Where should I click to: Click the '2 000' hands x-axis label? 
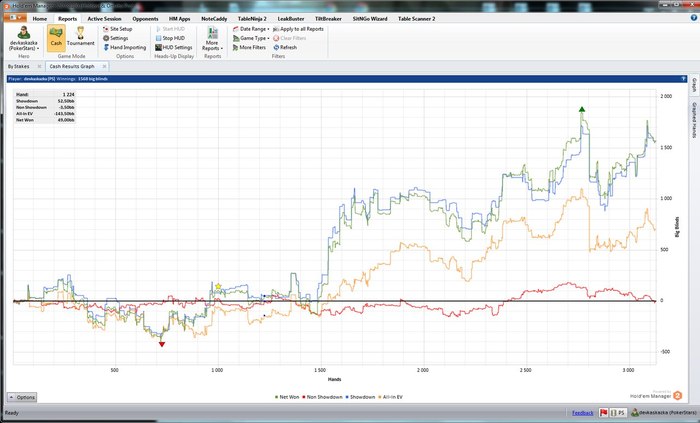(x=423, y=370)
